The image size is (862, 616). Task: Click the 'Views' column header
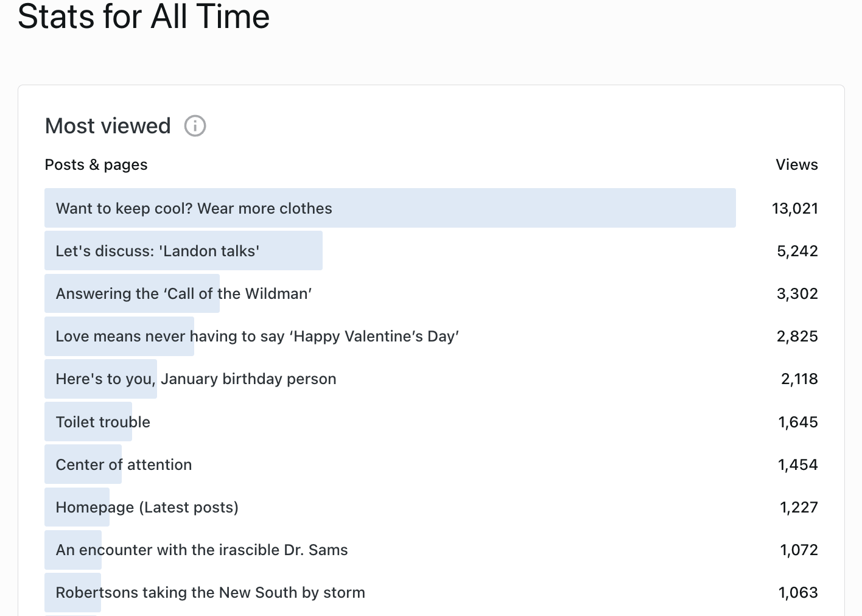coord(796,165)
